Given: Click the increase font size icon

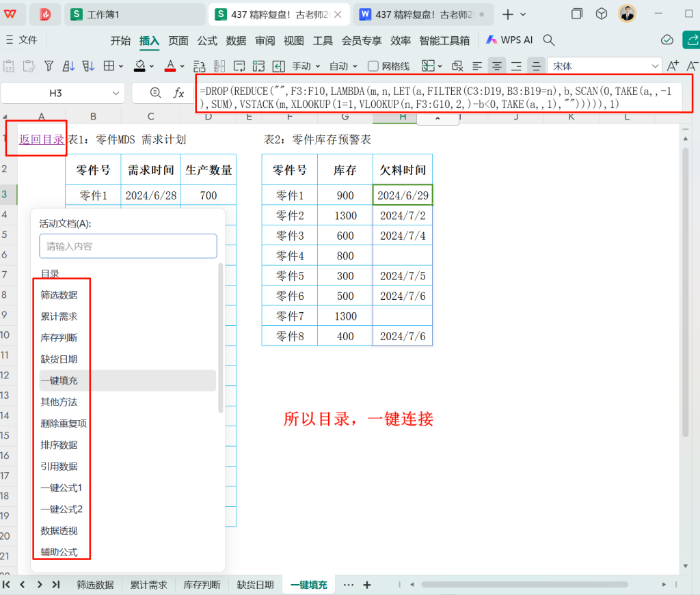Looking at the screenshot, I should [x=673, y=66].
